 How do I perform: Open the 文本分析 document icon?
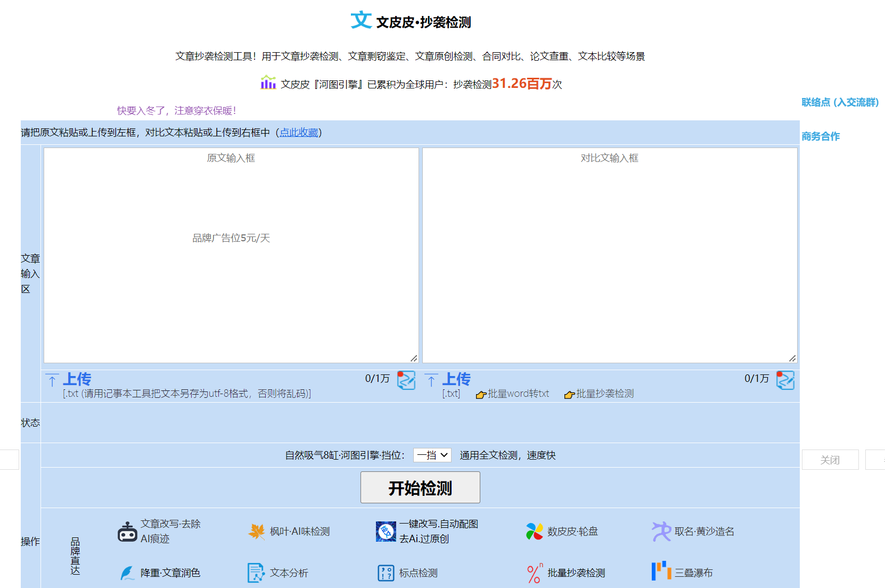(x=256, y=573)
